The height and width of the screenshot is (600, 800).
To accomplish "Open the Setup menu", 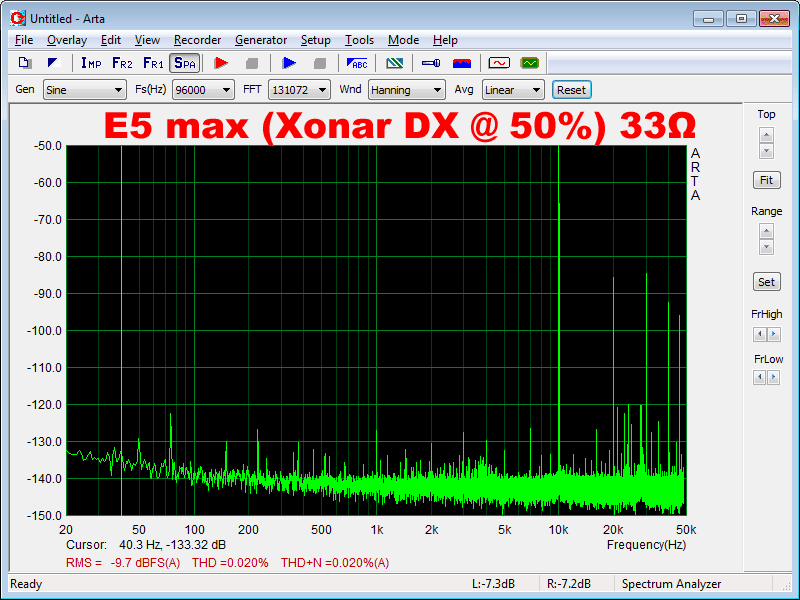I will click(315, 40).
